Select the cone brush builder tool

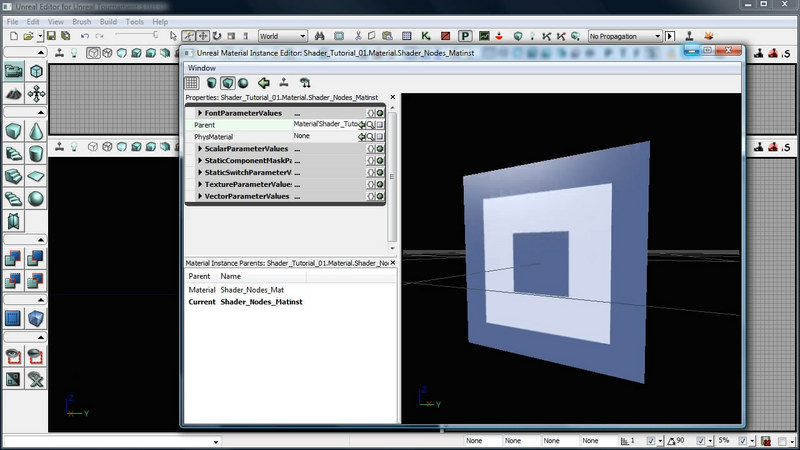click(x=36, y=131)
